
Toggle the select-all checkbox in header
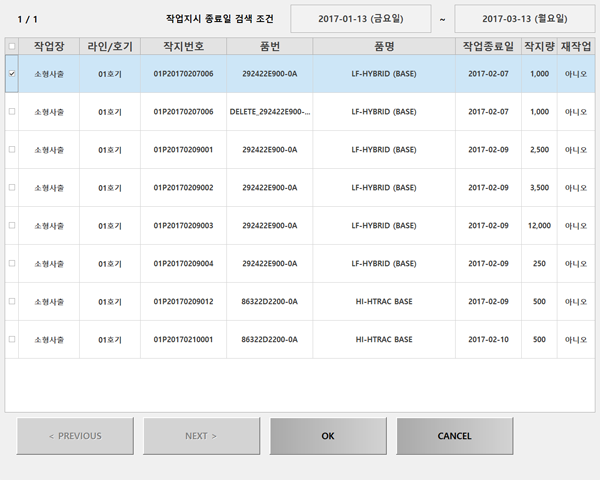click(11, 46)
